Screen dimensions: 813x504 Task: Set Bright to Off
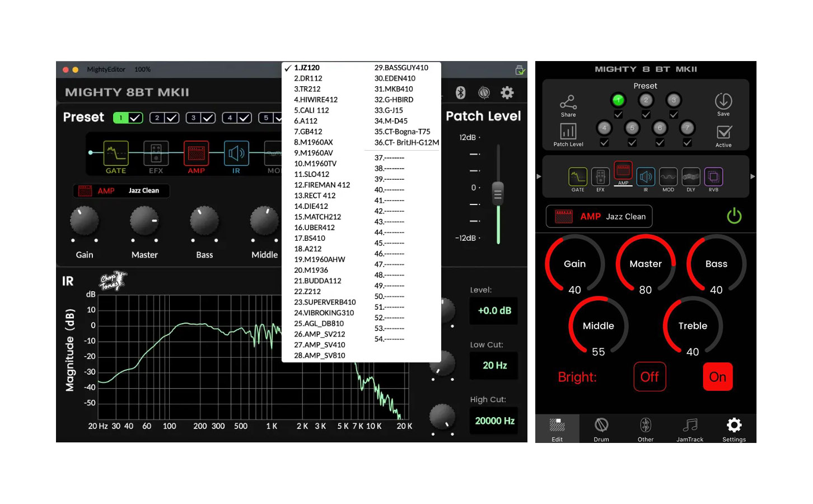click(x=650, y=377)
